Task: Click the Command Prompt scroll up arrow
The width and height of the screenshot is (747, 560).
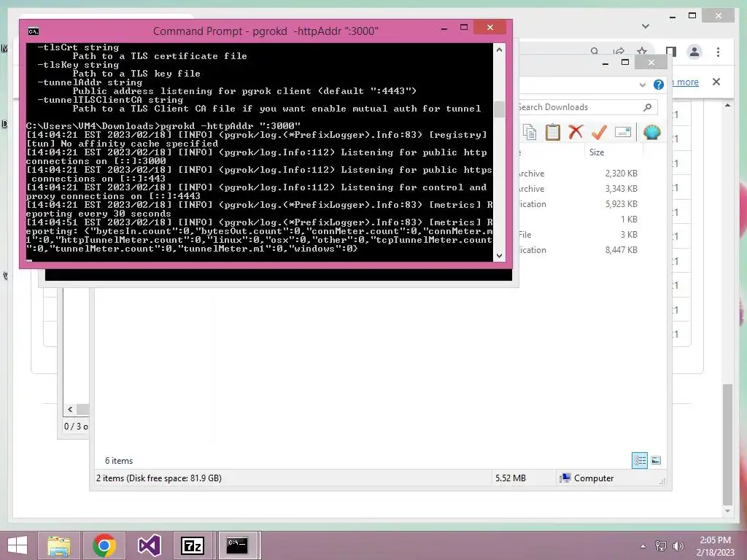Action: pos(499,50)
